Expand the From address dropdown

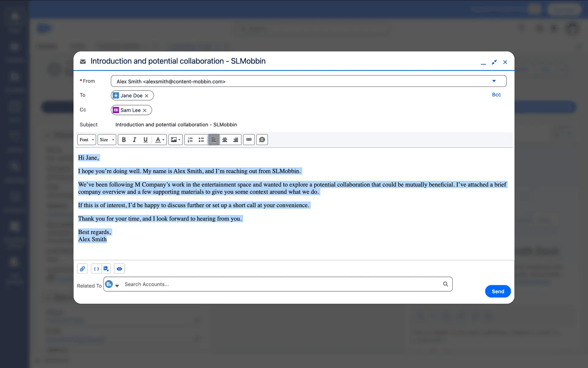(x=494, y=81)
